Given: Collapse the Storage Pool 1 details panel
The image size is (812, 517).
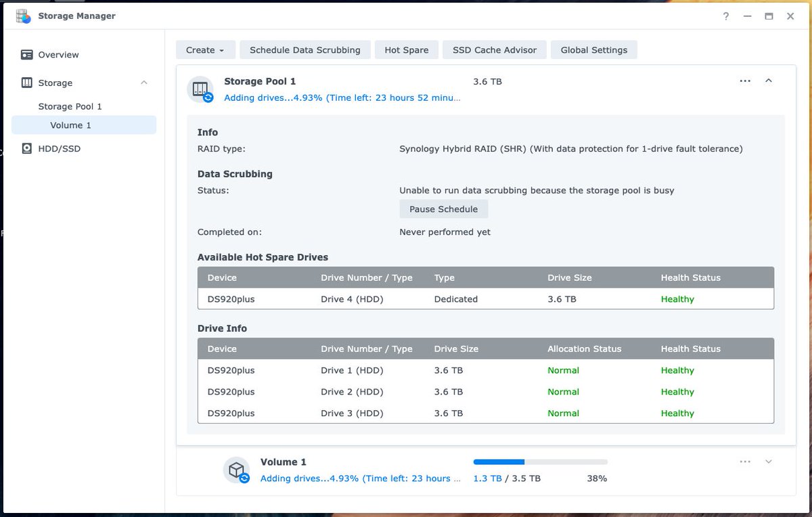Looking at the screenshot, I should (x=769, y=81).
